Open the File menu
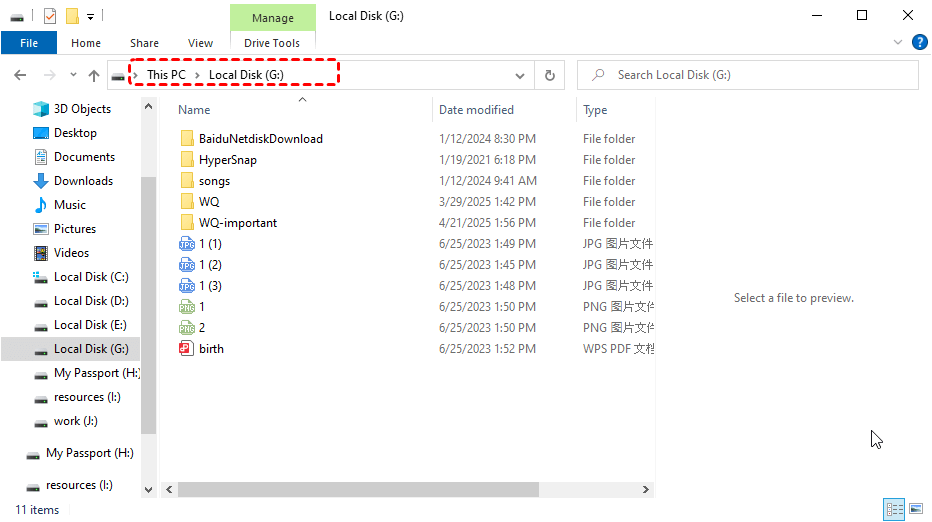The height and width of the screenshot is (522, 932). pos(29,43)
